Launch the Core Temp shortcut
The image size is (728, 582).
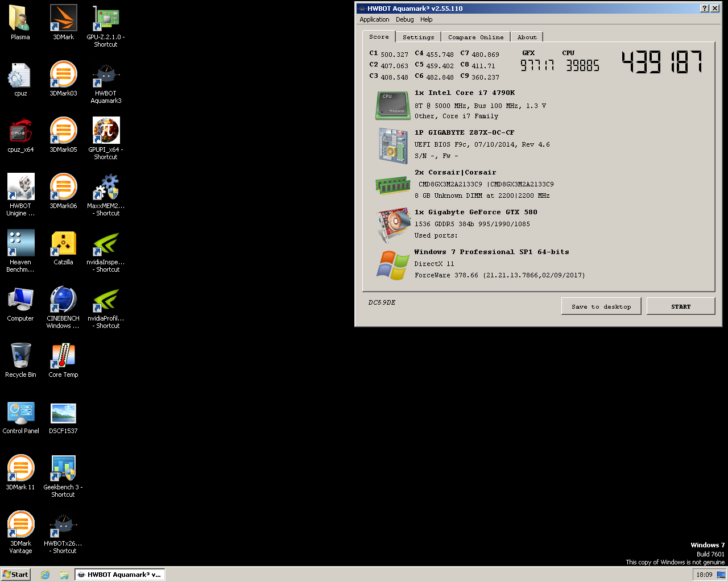[x=63, y=360]
